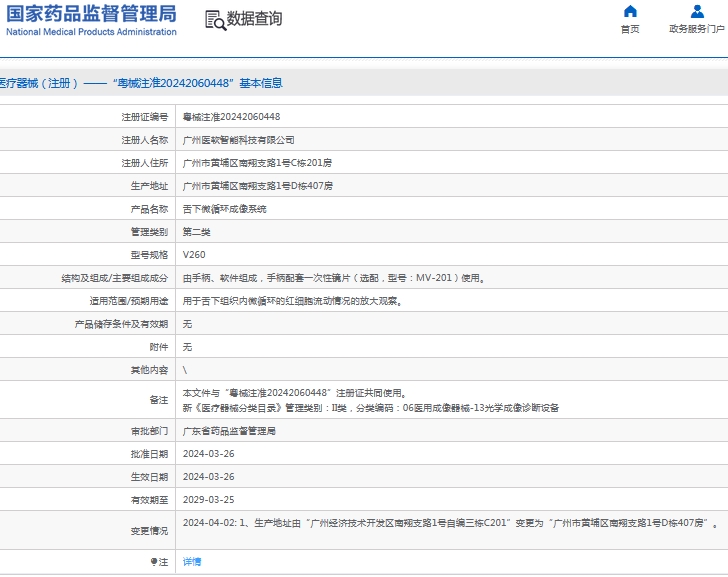Click the 其他内容 label
Screen dimensions: 728x577
(x=149, y=370)
